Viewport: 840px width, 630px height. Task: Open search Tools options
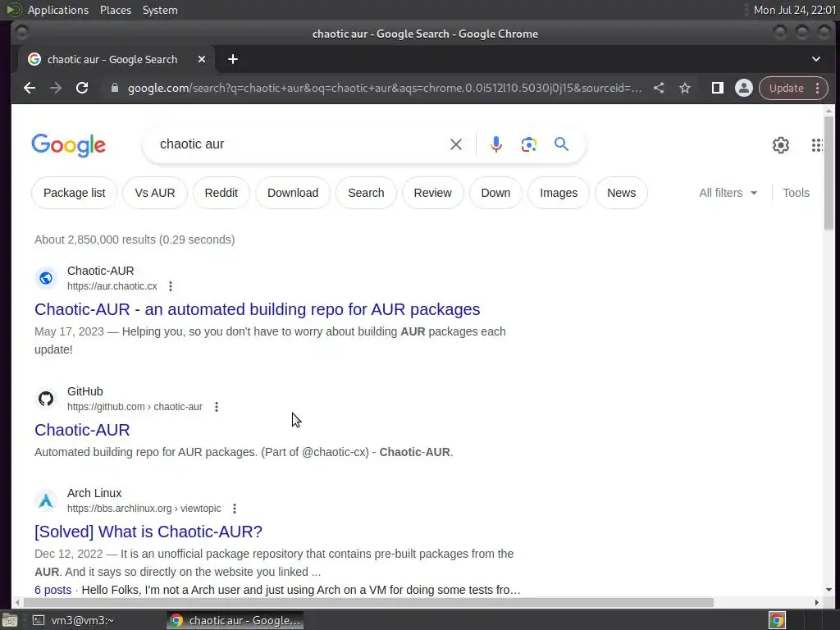796,193
